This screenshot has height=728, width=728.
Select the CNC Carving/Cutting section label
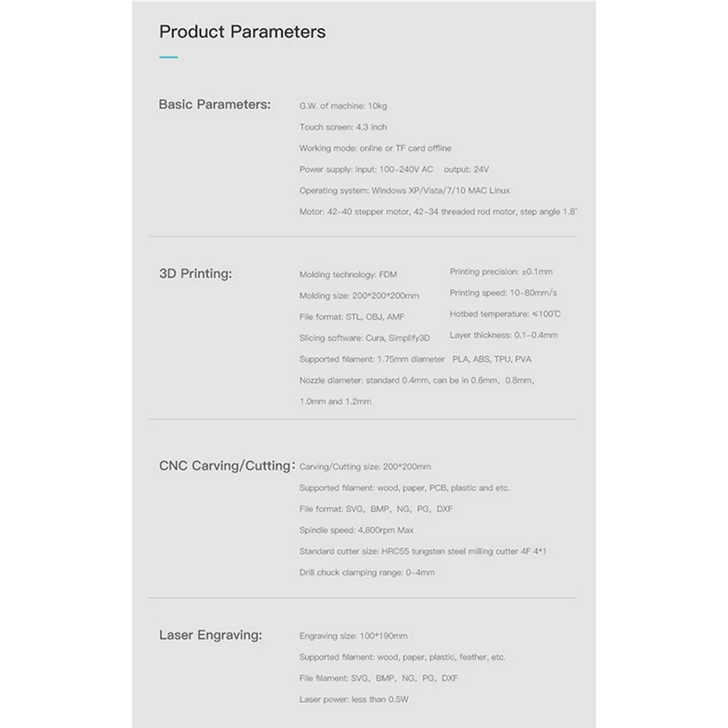coord(227,466)
